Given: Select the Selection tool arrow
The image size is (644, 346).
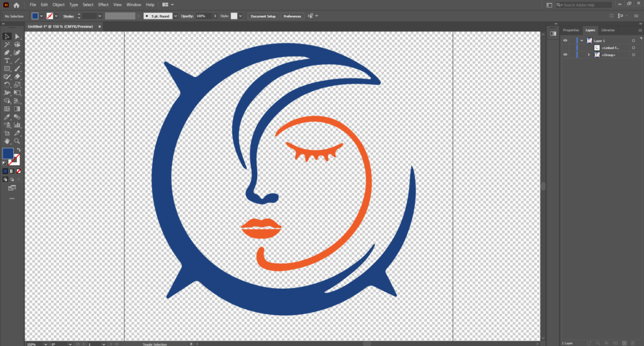Looking at the screenshot, I should (x=7, y=36).
